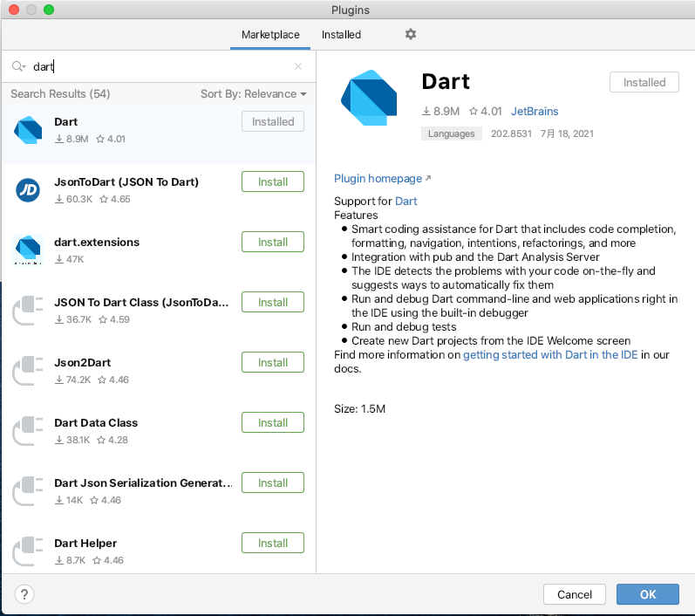Clear the search field with the X icon
Screen dimensions: 695x616
click(298, 66)
